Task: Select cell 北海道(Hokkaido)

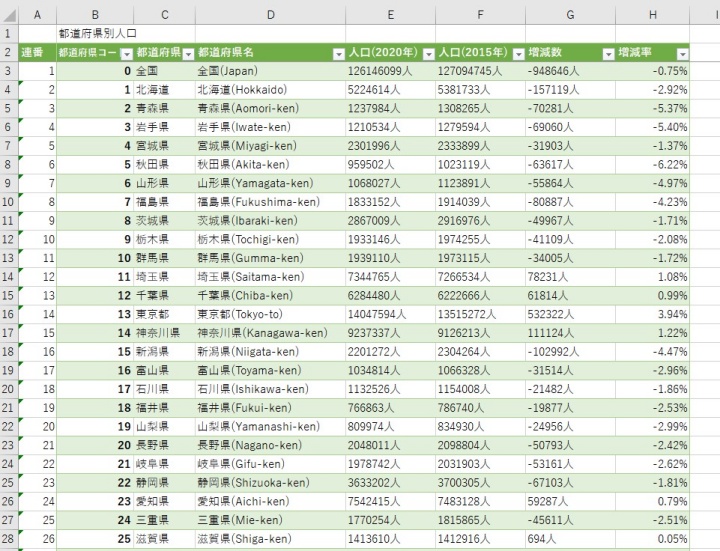Action: click(x=270, y=90)
